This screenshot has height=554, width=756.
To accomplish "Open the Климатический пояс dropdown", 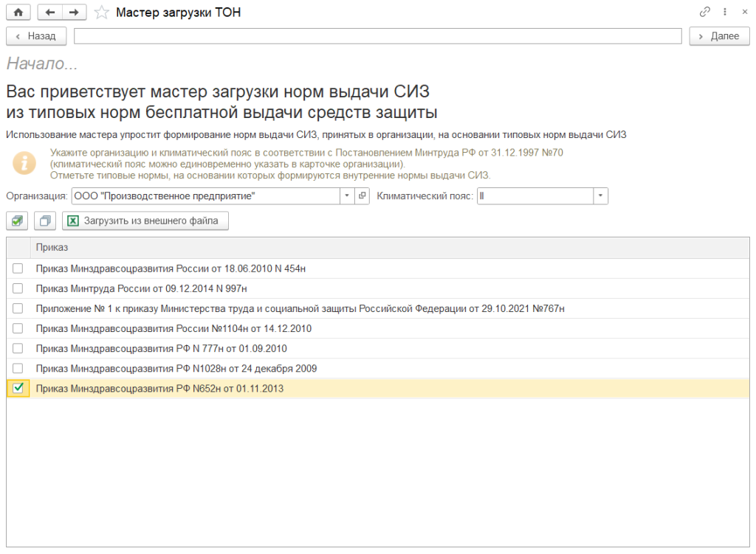I will [x=601, y=195].
